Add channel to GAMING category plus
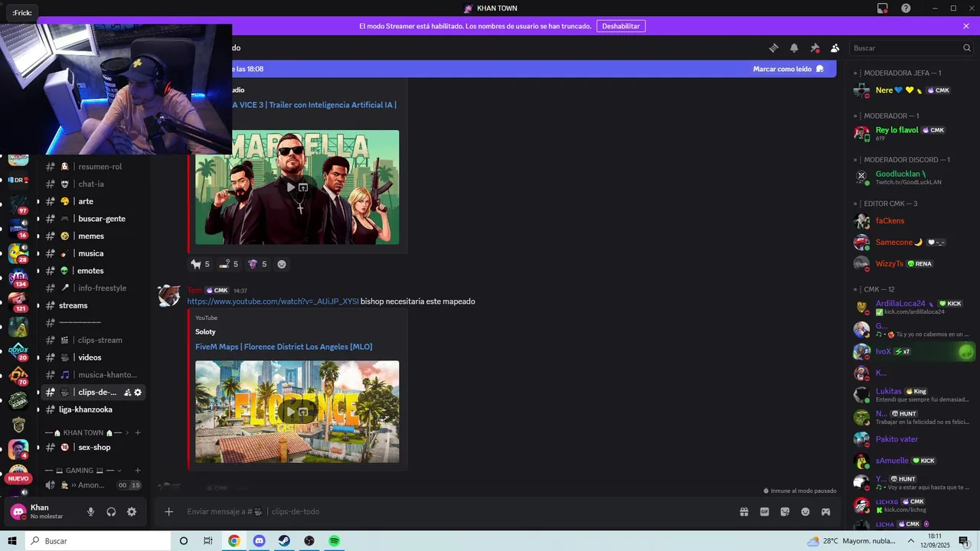 (138, 471)
